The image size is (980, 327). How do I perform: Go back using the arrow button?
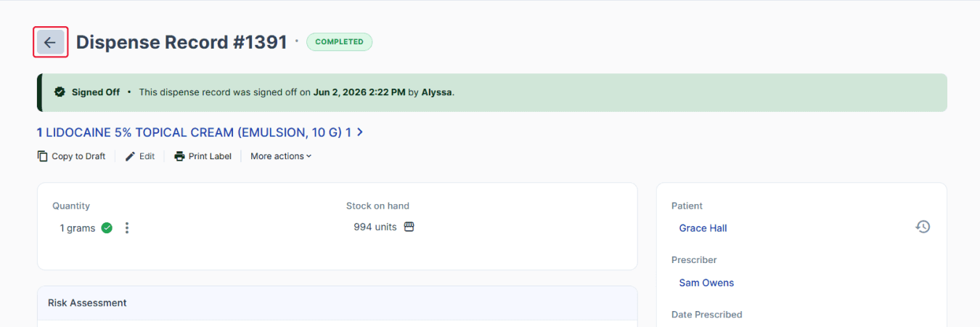pyautogui.click(x=50, y=42)
